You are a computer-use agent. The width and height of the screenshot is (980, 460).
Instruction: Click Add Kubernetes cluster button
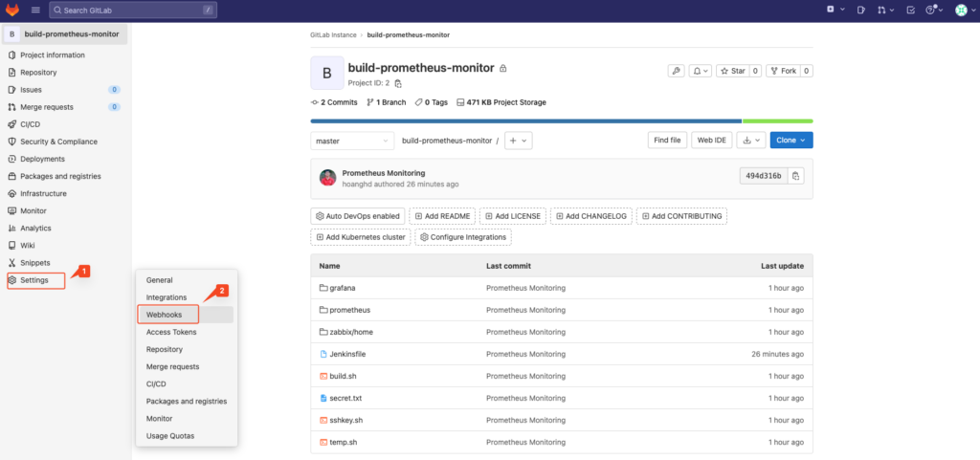point(361,237)
